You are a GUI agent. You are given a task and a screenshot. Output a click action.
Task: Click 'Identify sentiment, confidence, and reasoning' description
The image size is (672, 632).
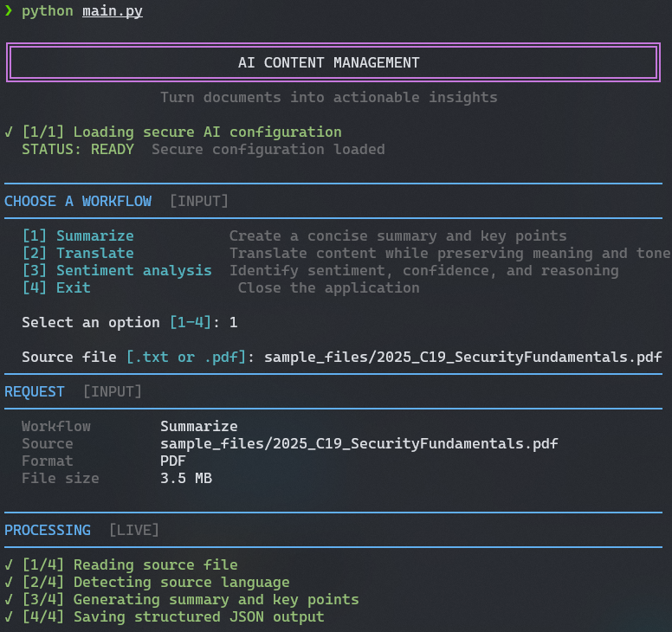click(423, 270)
